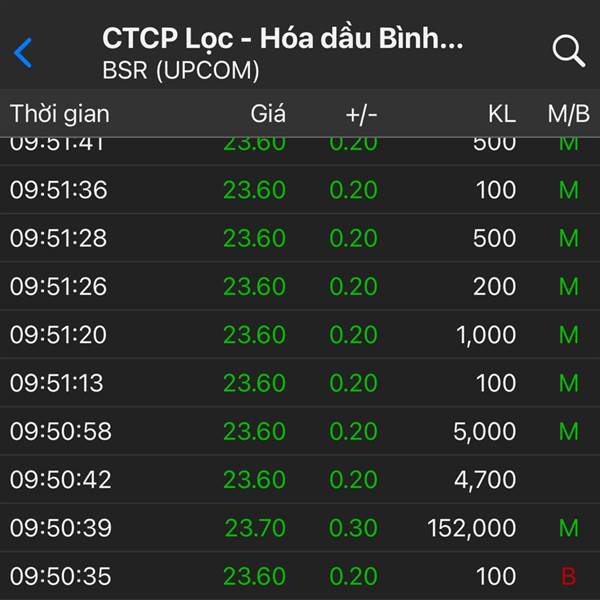The width and height of the screenshot is (600, 600).
Task: Tap the 5,000 volume at 09:50:58
Action: coord(485,431)
